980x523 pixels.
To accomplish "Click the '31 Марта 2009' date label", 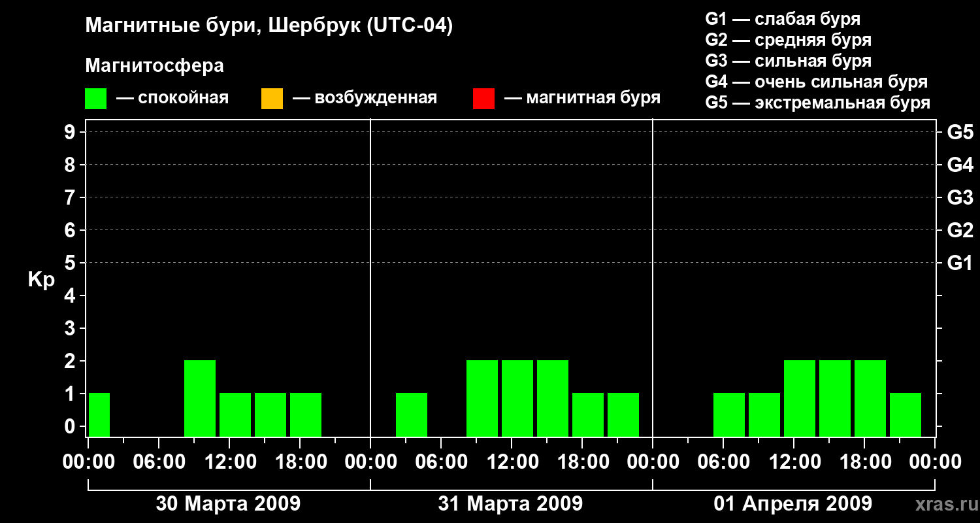I will [510, 504].
